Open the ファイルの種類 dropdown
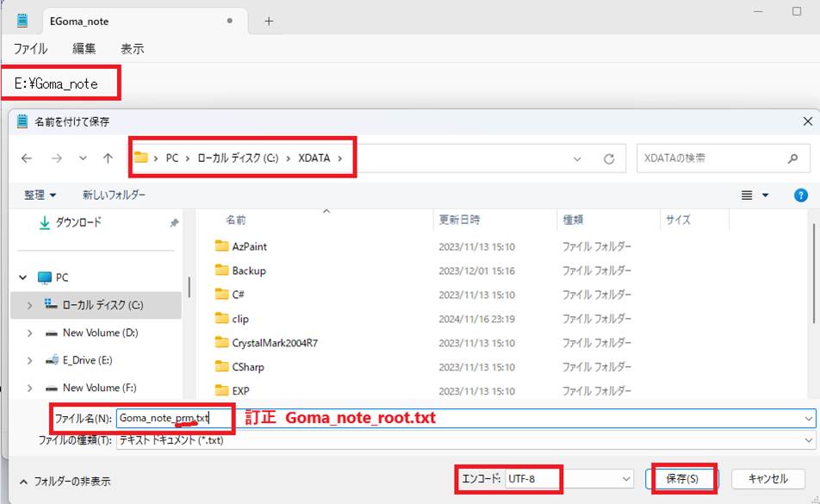Viewport: 820px width, 504px height. pos(807,440)
